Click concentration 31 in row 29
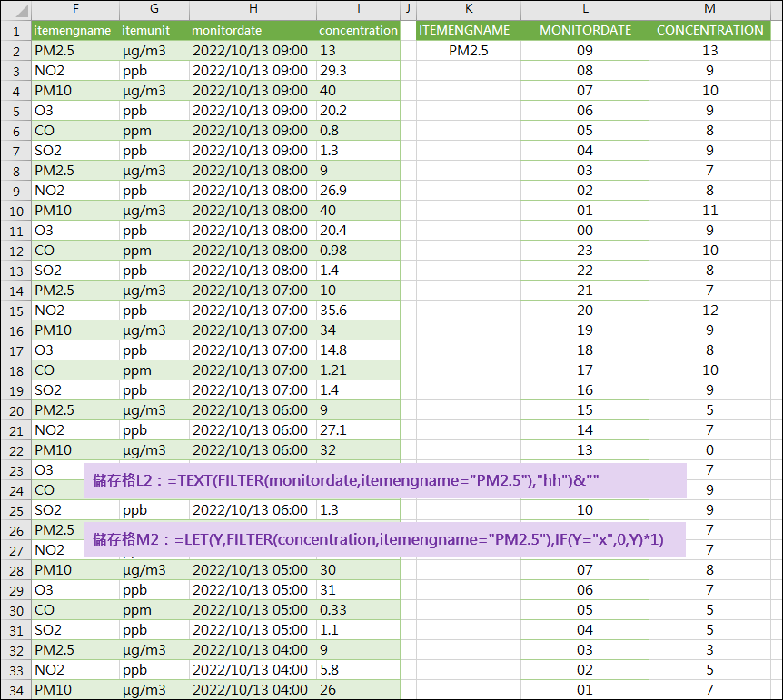Viewport: 783px width, 700px height. click(x=359, y=589)
